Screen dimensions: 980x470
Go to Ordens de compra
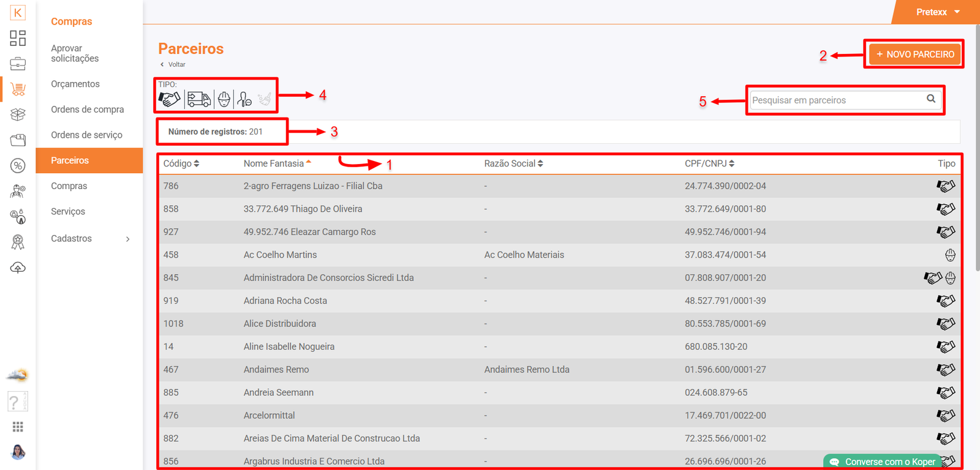click(x=87, y=110)
